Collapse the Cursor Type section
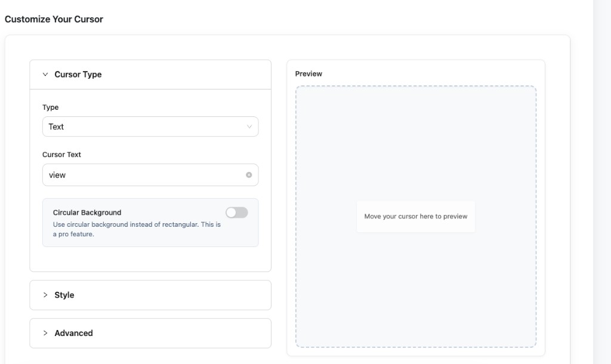 (150, 75)
